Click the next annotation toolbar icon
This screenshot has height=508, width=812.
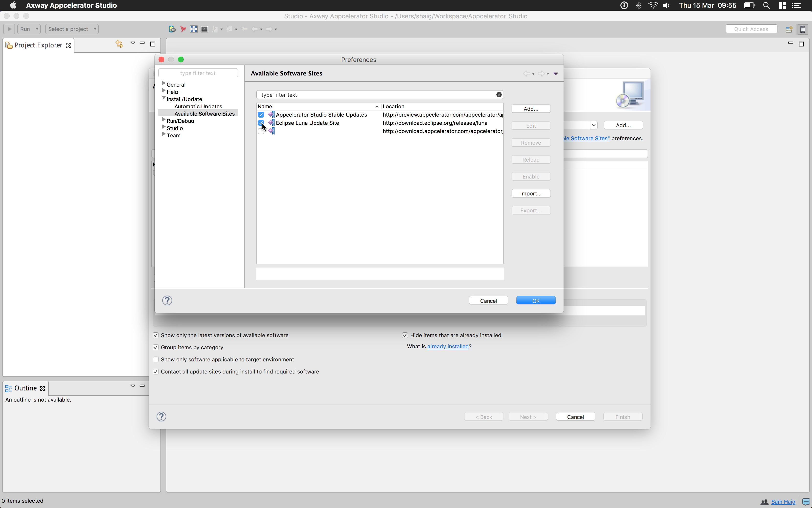pyautogui.click(x=215, y=29)
